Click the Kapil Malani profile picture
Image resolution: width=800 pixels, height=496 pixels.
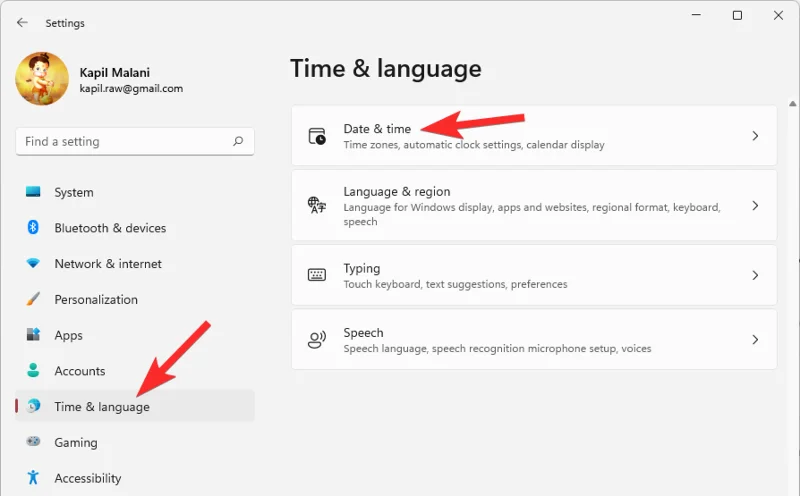click(42, 79)
